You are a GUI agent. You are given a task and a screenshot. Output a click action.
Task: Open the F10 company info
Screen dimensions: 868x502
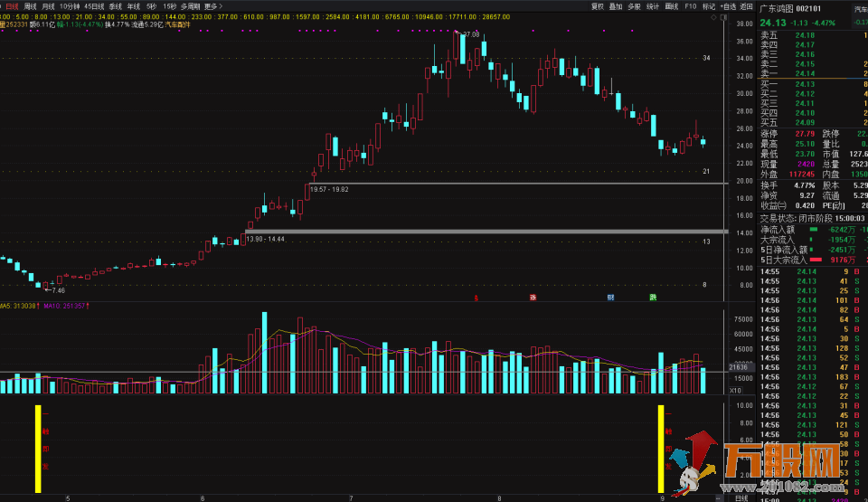click(690, 6)
